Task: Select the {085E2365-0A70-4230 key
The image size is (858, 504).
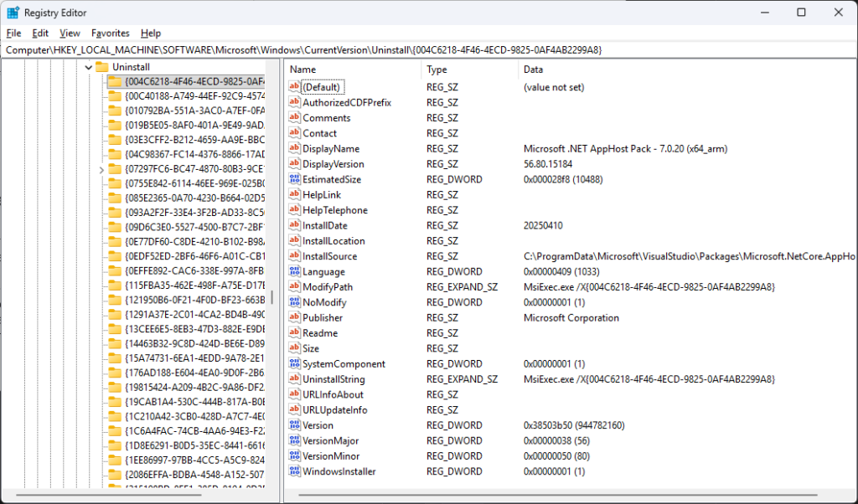Action: [x=194, y=198]
